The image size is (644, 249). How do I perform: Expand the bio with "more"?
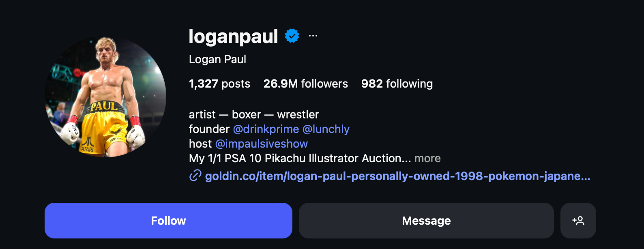point(427,158)
